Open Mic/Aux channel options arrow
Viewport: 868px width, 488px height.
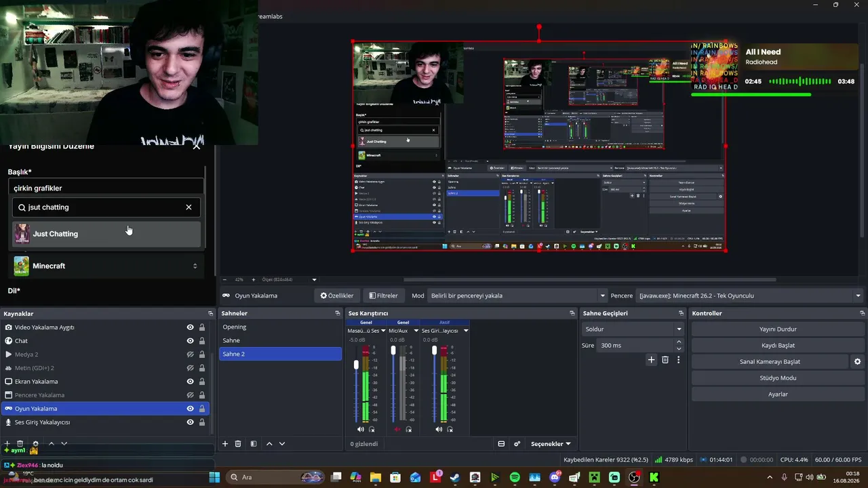coord(416,331)
